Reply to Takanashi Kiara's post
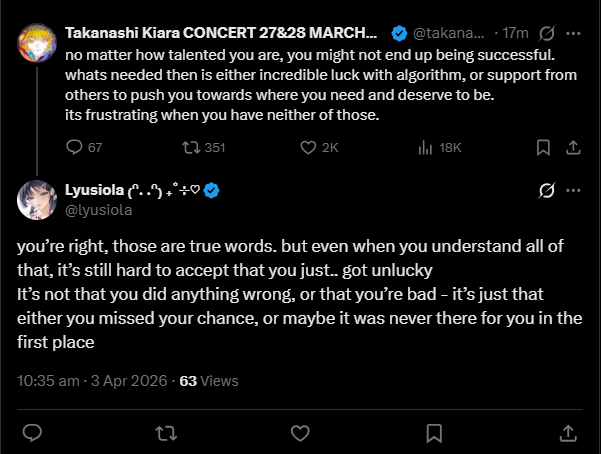Image resolution: width=601 pixels, height=454 pixels. (x=73, y=147)
